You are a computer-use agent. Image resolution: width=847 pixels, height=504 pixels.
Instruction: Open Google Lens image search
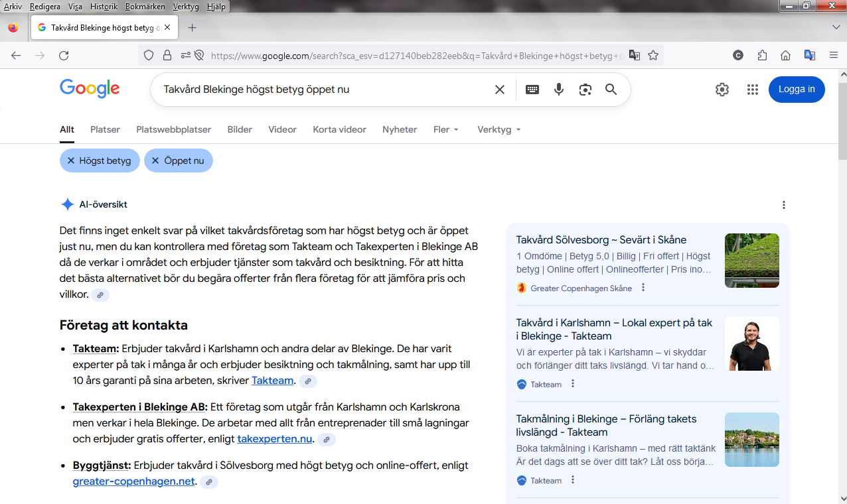pyautogui.click(x=585, y=90)
